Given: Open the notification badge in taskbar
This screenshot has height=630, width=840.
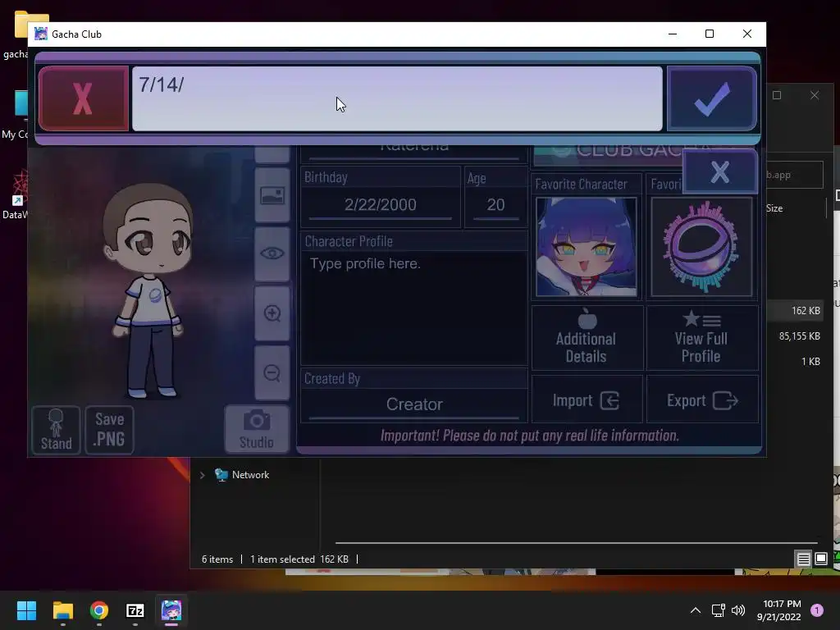Looking at the screenshot, I should [817, 609].
